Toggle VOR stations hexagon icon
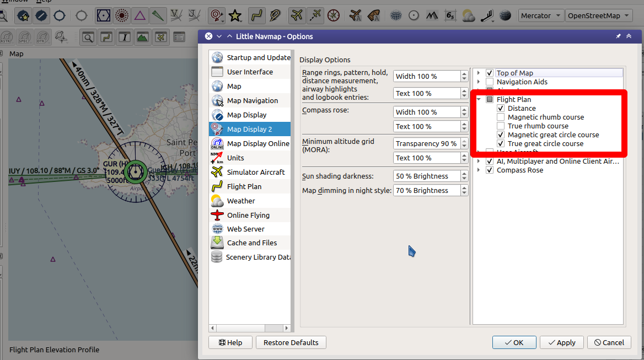The image size is (644, 360). click(104, 16)
